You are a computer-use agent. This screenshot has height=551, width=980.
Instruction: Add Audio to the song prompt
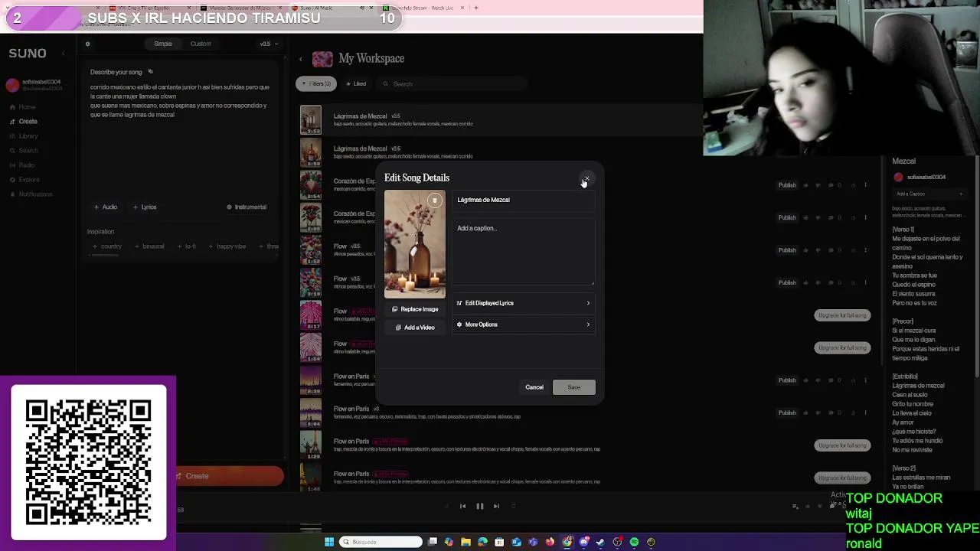(106, 207)
